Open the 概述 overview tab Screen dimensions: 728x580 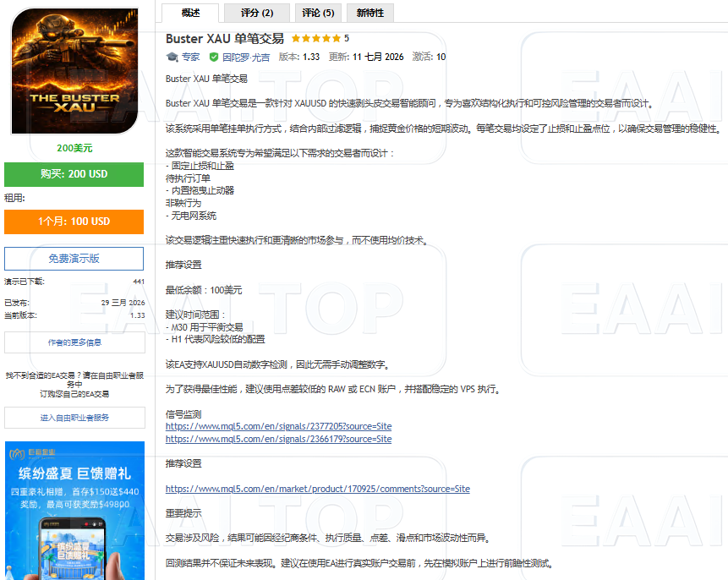tap(190, 13)
